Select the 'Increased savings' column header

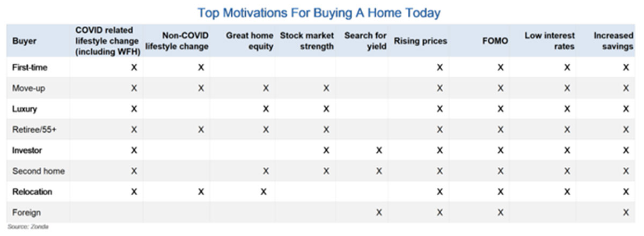[613, 41]
